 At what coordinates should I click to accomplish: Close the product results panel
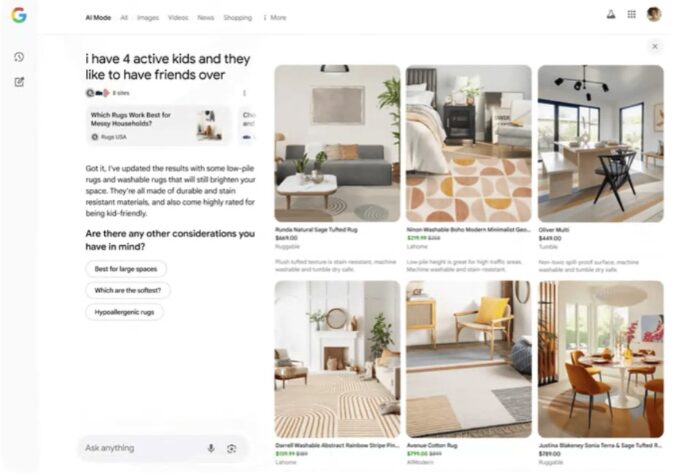[655, 46]
